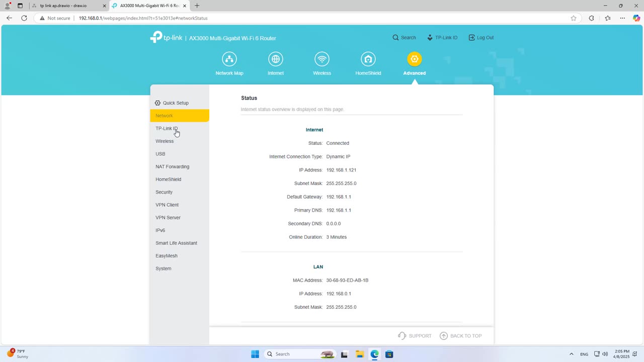Open weather widget showing 79°F
The width and height of the screenshot is (644, 362).
click(18, 353)
